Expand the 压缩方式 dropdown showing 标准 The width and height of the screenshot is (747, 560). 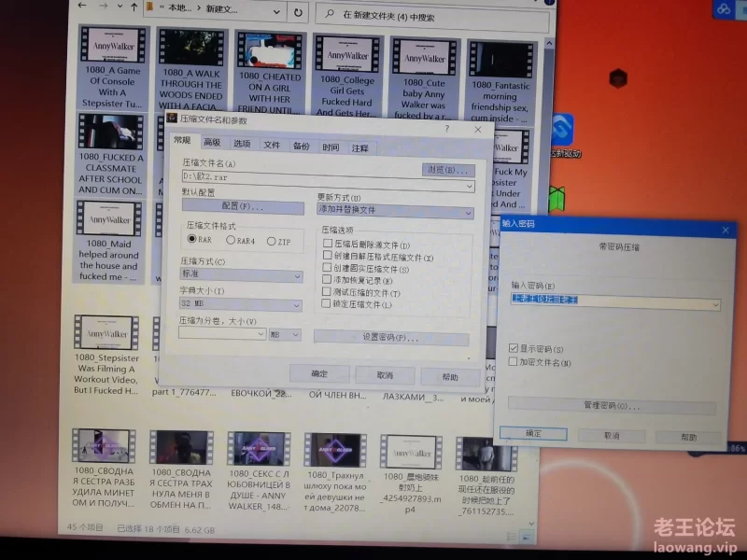click(242, 276)
